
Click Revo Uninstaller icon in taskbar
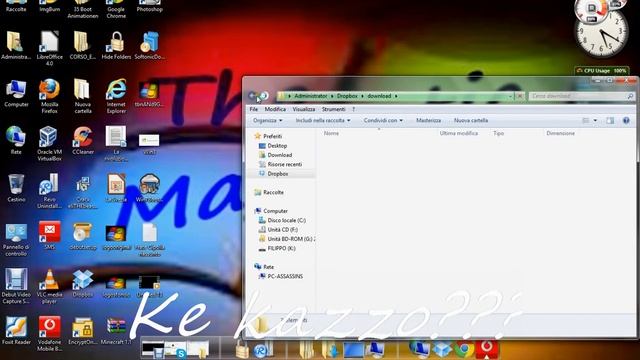261,350
